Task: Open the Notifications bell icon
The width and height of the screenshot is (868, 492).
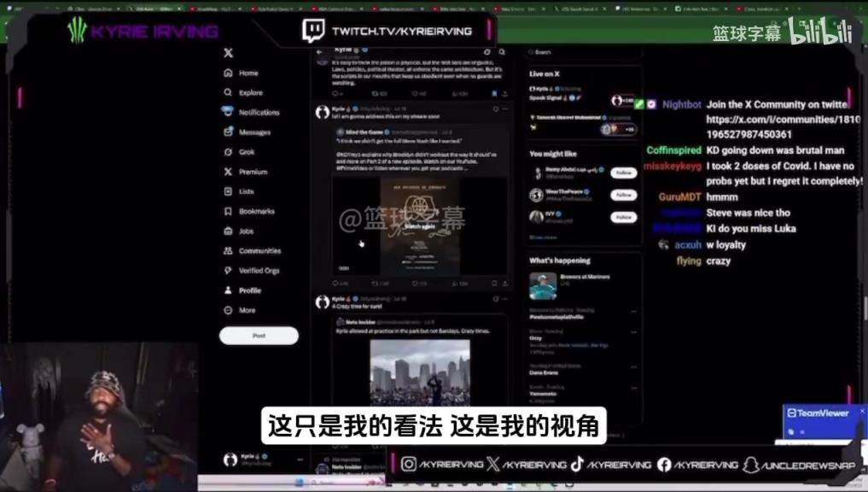Action: tap(228, 112)
